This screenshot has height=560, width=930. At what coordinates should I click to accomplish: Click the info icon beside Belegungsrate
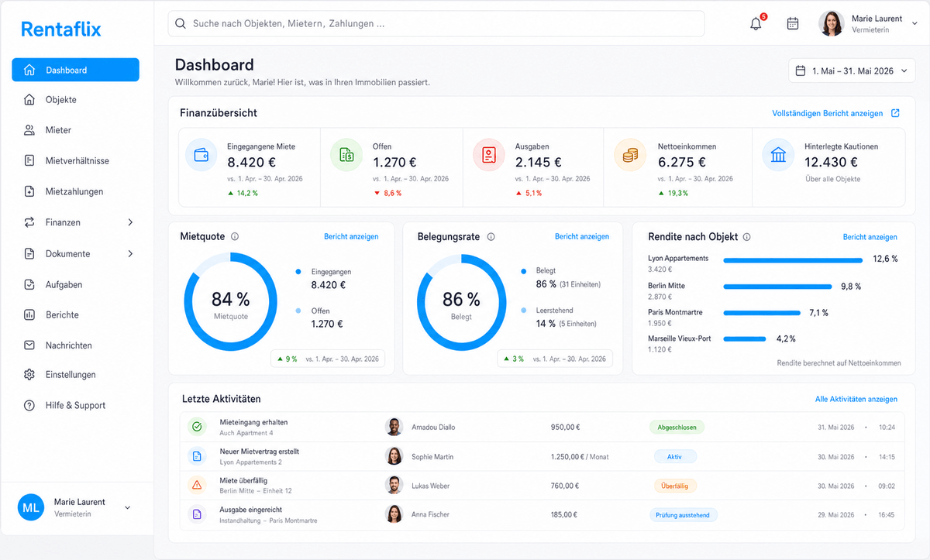[491, 237]
